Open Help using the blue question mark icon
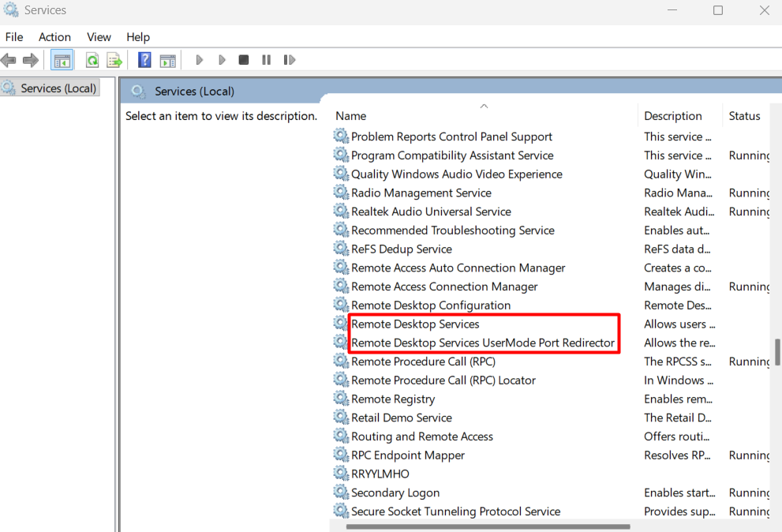 144,59
